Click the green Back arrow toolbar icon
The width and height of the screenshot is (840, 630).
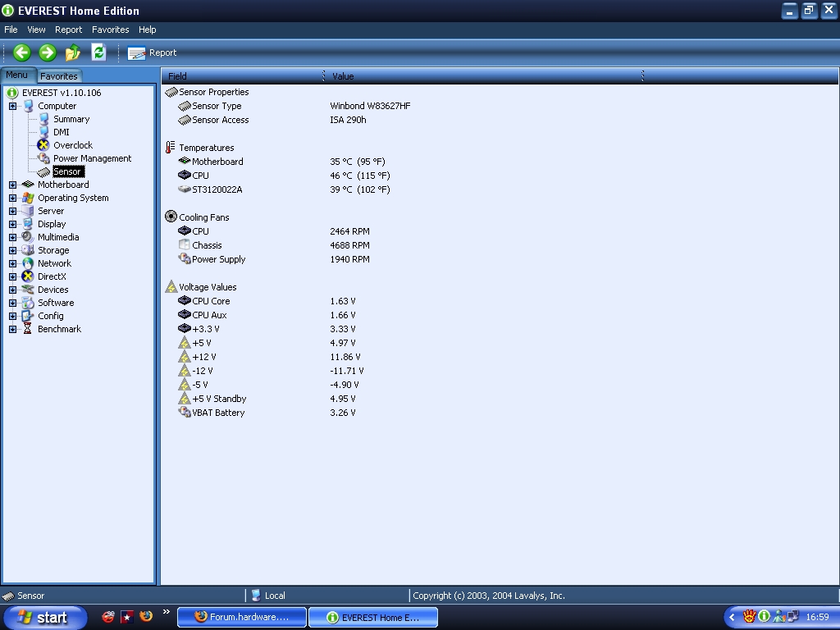tap(22, 52)
